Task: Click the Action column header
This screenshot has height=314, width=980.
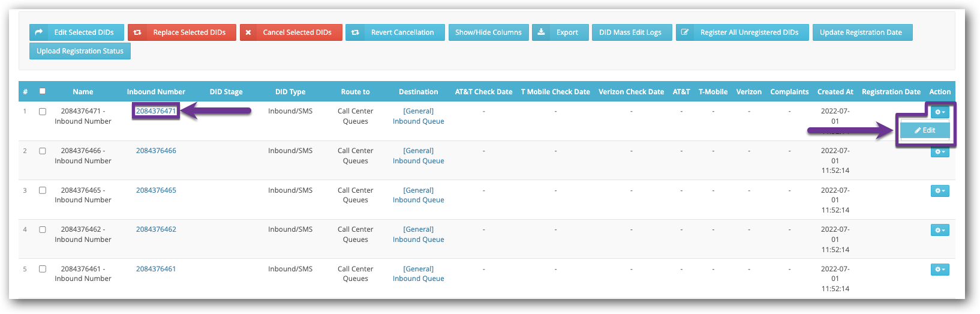Action: tap(940, 92)
